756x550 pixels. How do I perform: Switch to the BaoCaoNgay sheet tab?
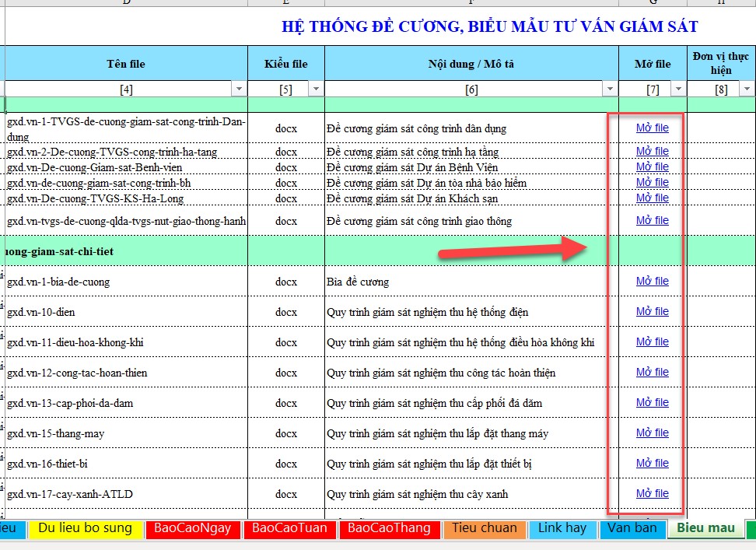tap(192, 528)
